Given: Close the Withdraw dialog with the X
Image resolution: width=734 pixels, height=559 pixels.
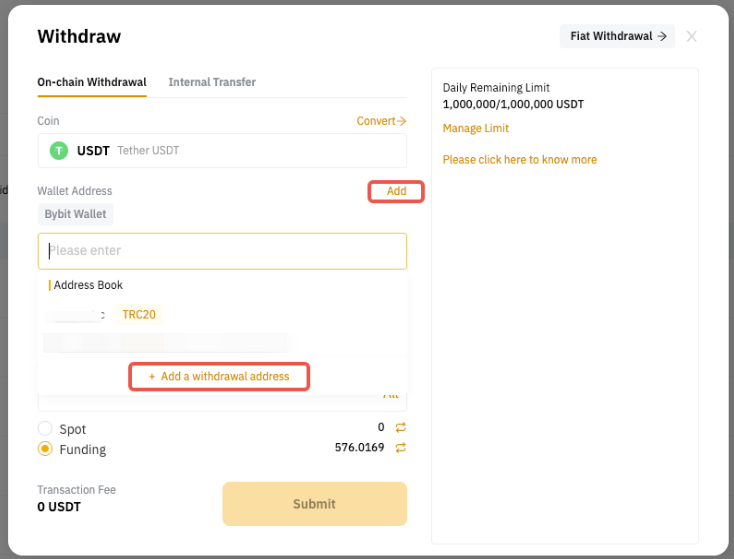Looking at the screenshot, I should click(692, 37).
